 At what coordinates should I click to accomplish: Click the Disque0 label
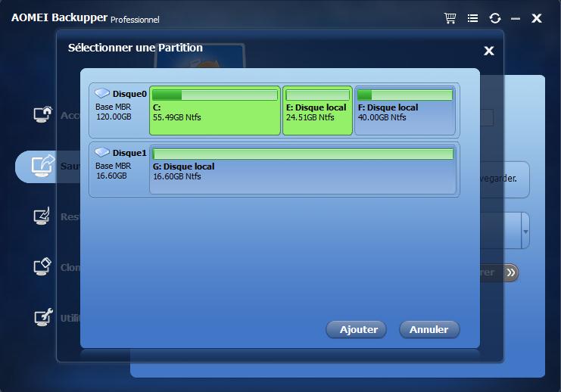pyautogui.click(x=129, y=94)
